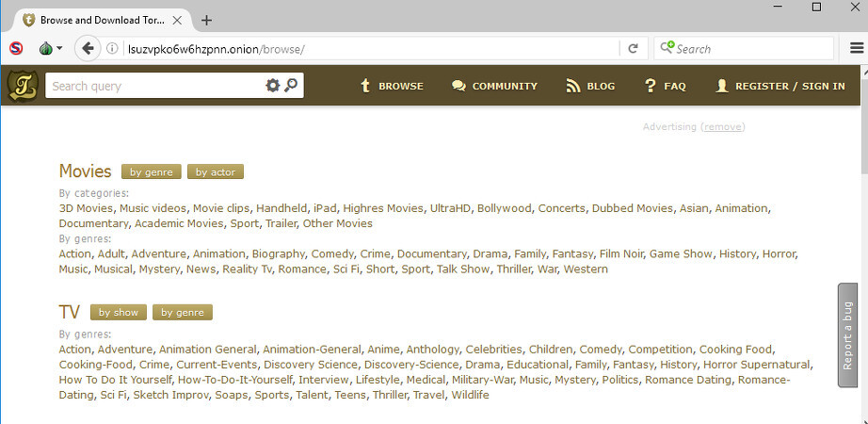Image resolution: width=868 pixels, height=424 pixels.
Task: Open the Talk Show movie genre
Action: tap(463, 269)
